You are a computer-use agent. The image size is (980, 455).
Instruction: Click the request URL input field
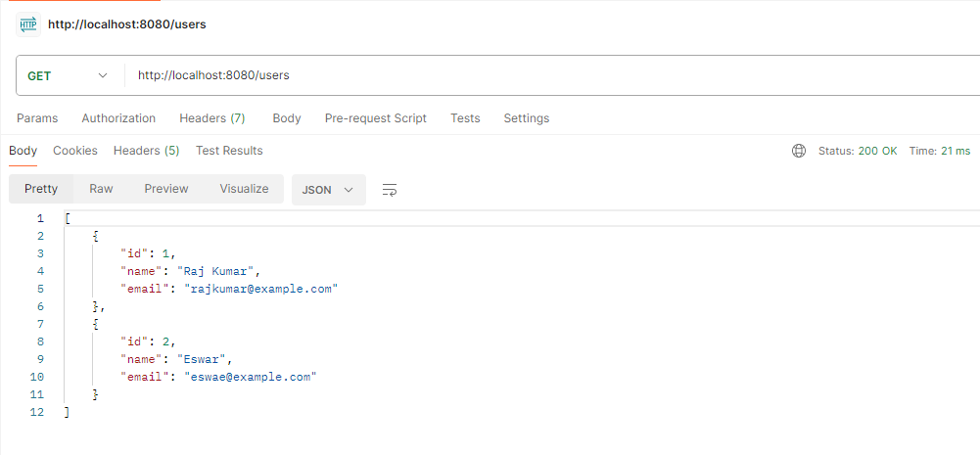pos(548,75)
